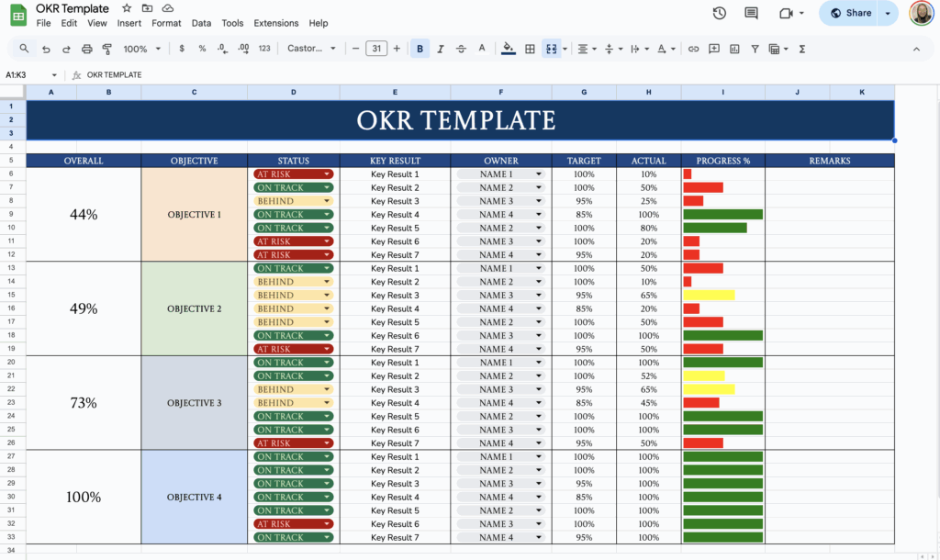This screenshot has width=940, height=560.
Task: Open the Format menu
Action: [x=166, y=23]
